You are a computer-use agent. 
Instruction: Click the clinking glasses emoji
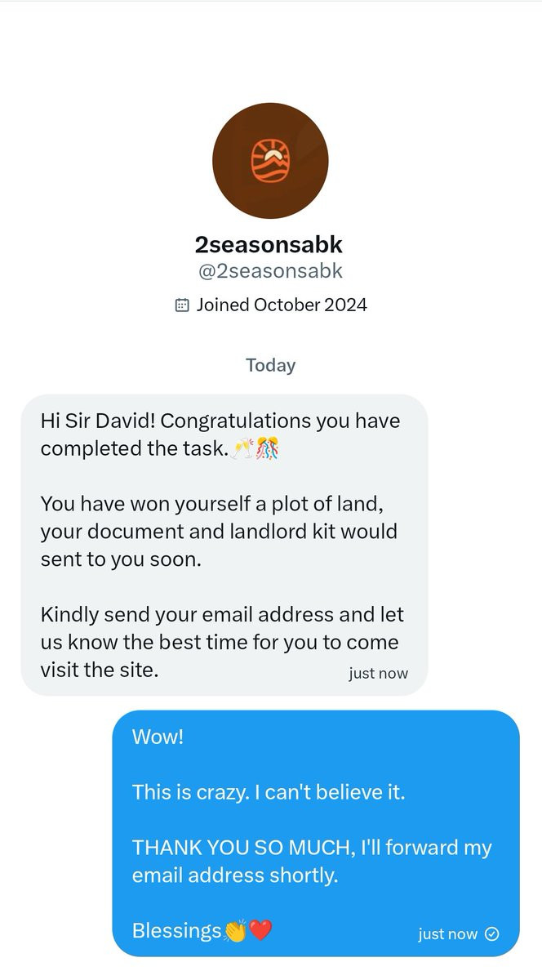pos(242,448)
